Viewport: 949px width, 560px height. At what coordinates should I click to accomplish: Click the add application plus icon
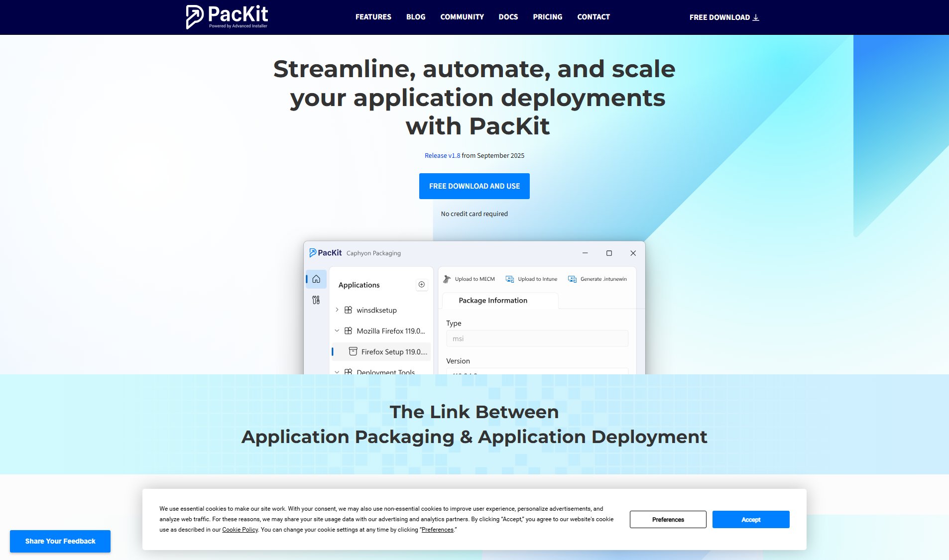422,285
